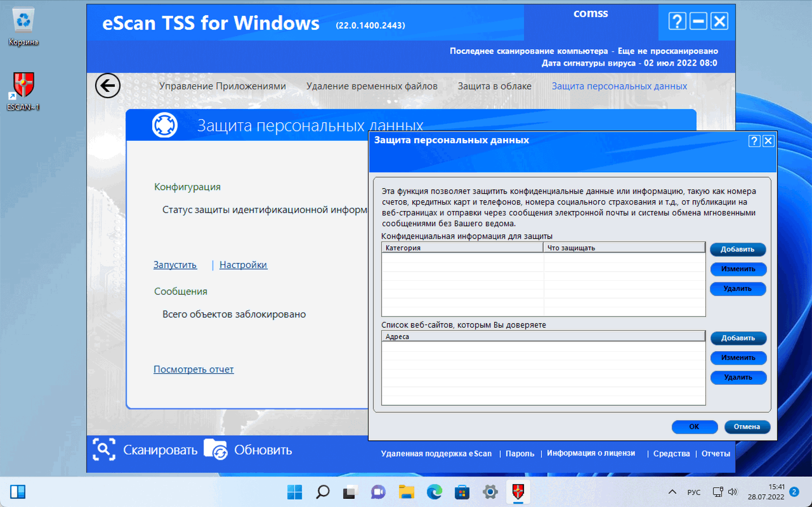Click the volume speaker tray icon

[x=732, y=492]
